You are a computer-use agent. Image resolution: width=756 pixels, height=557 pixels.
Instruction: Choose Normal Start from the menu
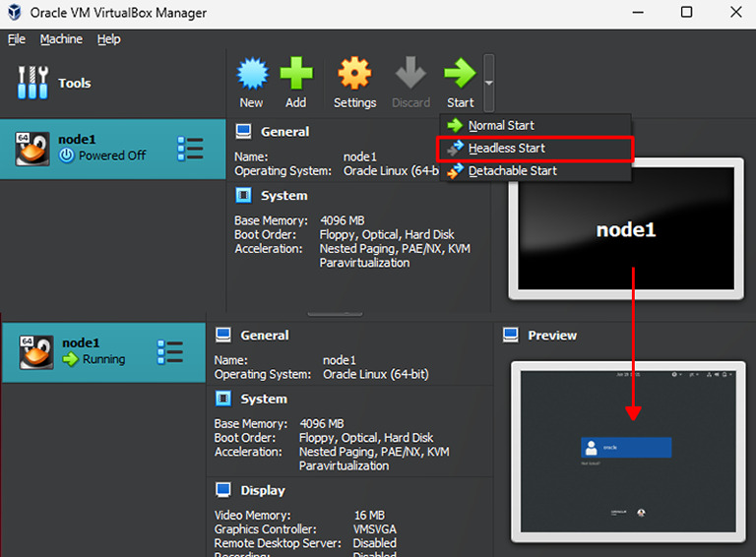(535, 125)
